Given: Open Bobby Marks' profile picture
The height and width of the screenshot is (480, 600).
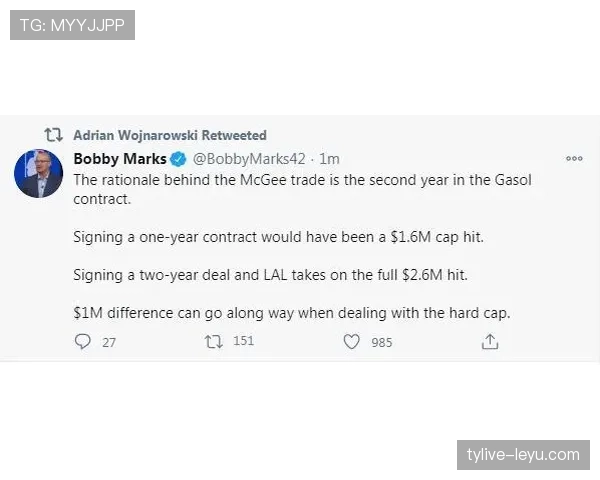Looking at the screenshot, I should (x=39, y=172).
